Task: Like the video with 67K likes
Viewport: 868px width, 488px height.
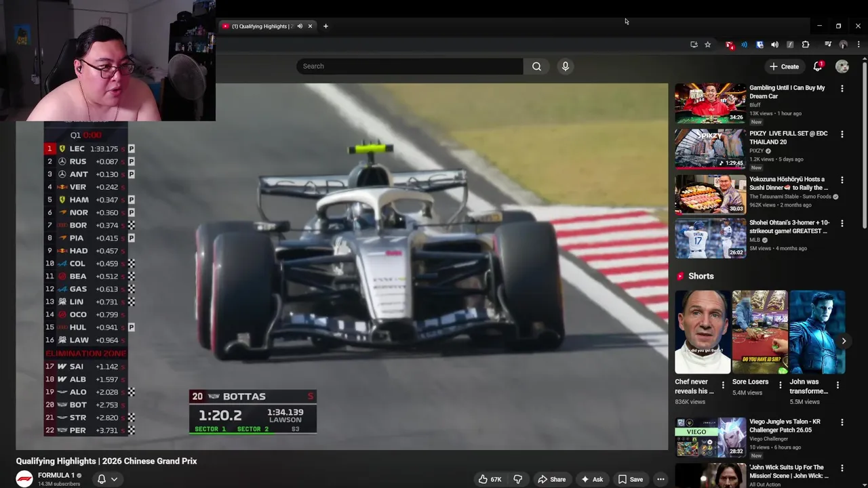Action: [x=490, y=479]
